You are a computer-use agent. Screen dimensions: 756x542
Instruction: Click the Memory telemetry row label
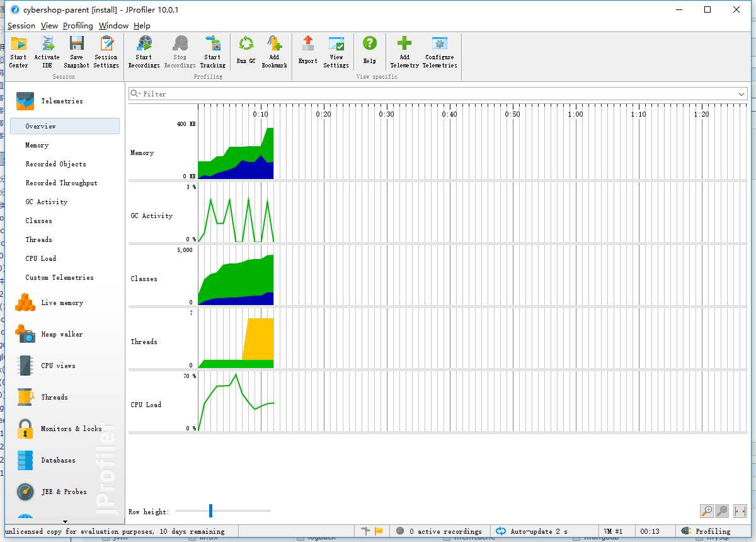point(142,153)
